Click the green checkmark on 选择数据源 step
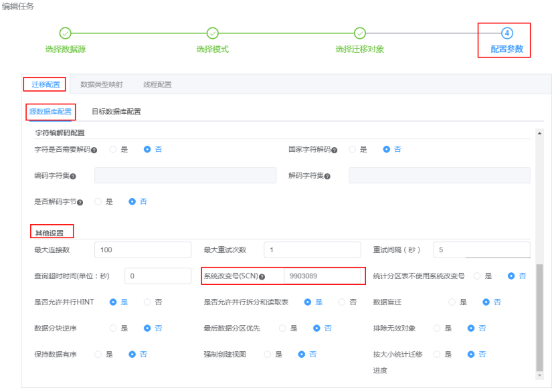 (65, 31)
